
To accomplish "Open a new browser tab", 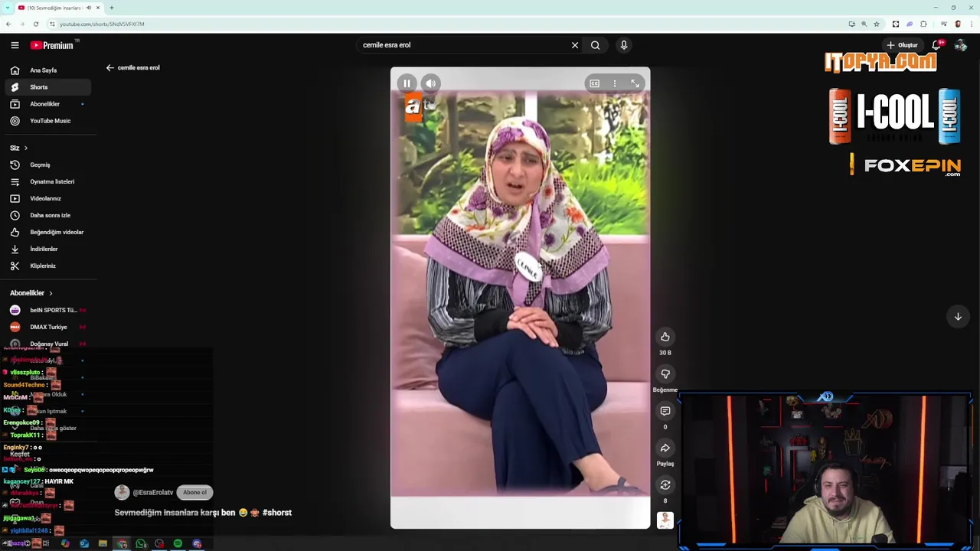I will point(112,8).
